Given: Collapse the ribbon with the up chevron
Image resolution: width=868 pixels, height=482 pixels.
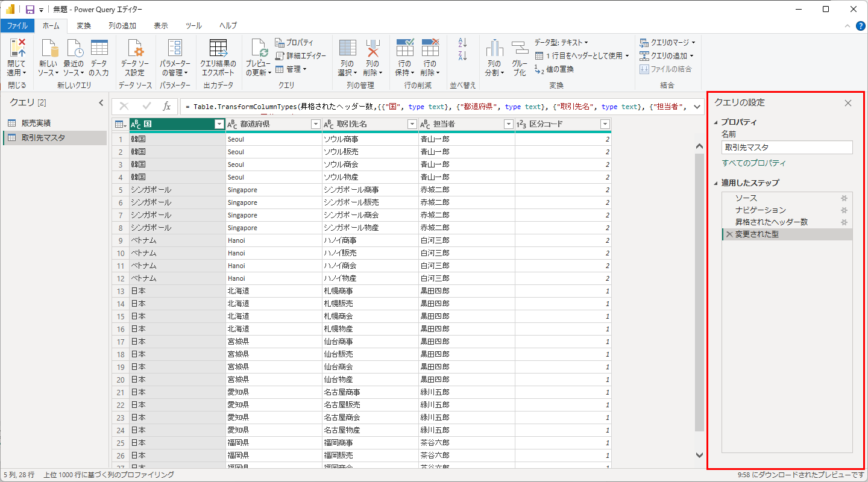Looking at the screenshot, I should coord(848,26).
